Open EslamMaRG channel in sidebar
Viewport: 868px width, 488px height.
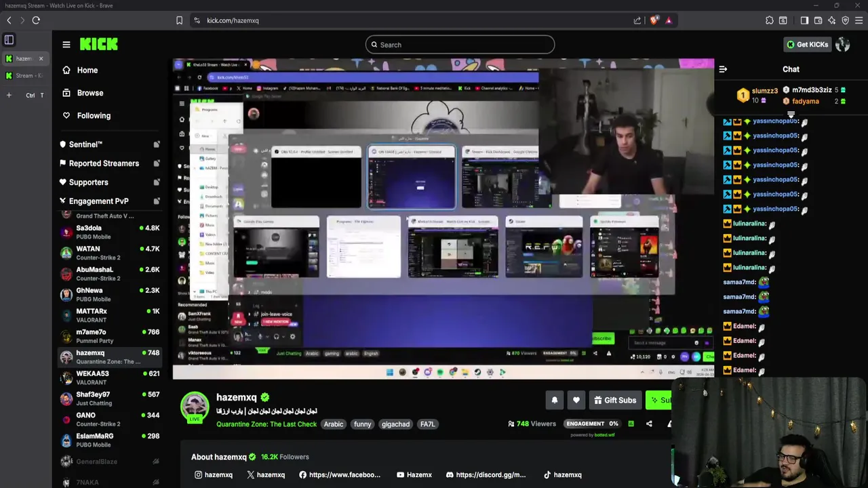[x=110, y=440]
